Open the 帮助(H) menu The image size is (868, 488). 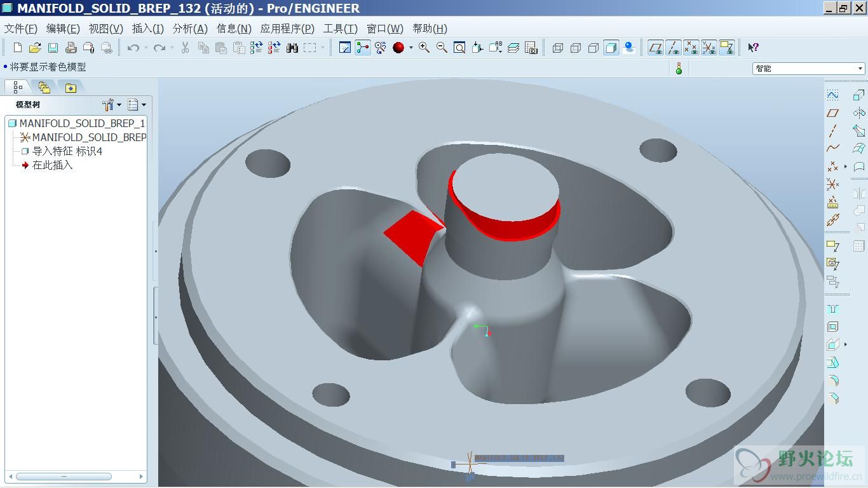pos(430,29)
